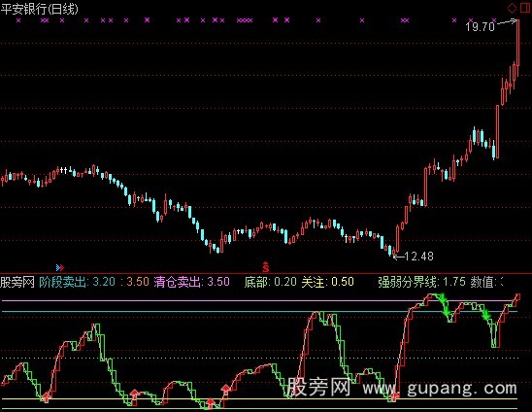Image resolution: width=532 pixels, height=412 pixels.
Task: Click the red split-panel icon in corner
Action: pyautogui.click(x=525, y=8)
